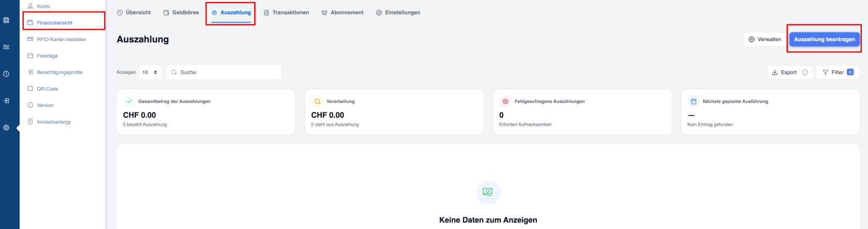Image resolution: width=868 pixels, height=229 pixels.
Task: Focus the Suche search field
Action: tap(224, 72)
